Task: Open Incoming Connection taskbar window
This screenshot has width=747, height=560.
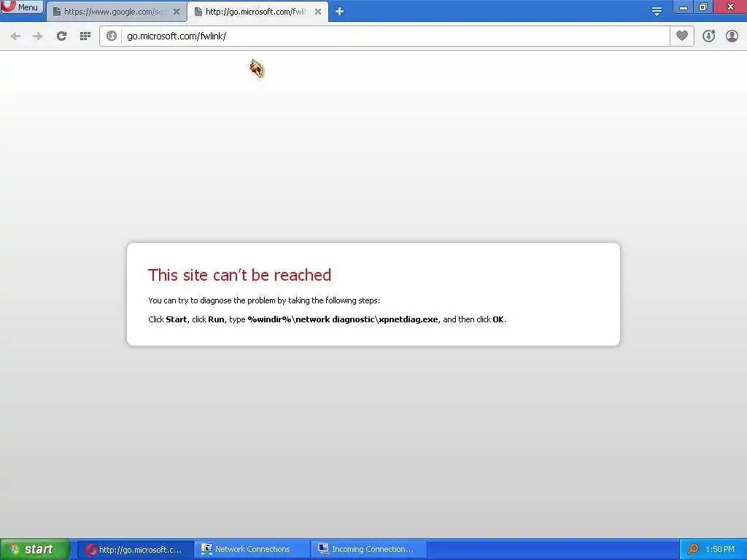Action: (368, 549)
